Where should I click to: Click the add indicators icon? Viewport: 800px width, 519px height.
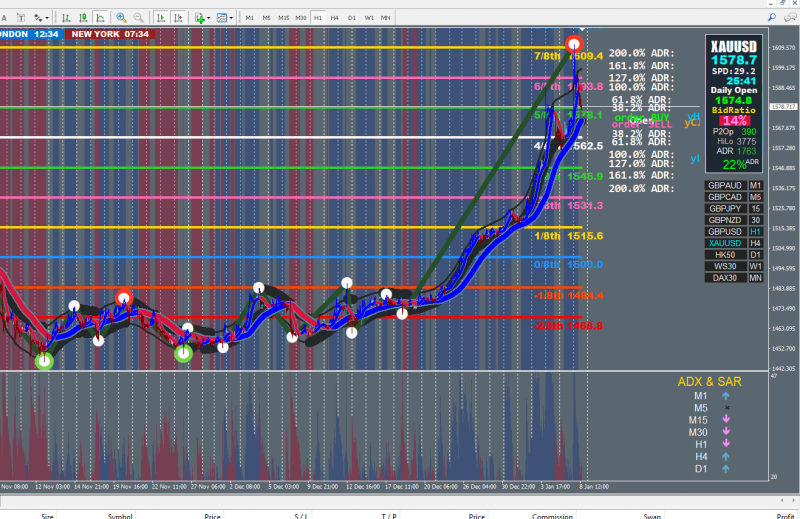click(199, 18)
